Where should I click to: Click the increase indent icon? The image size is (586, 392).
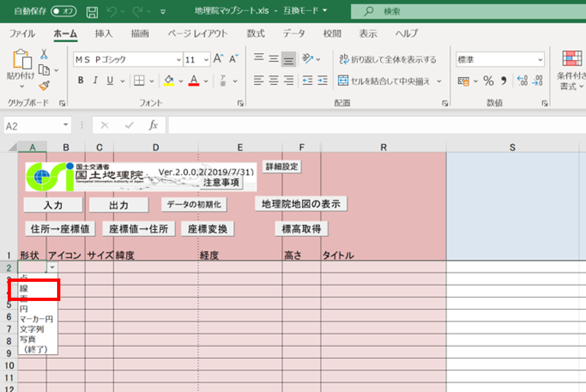tap(323, 80)
